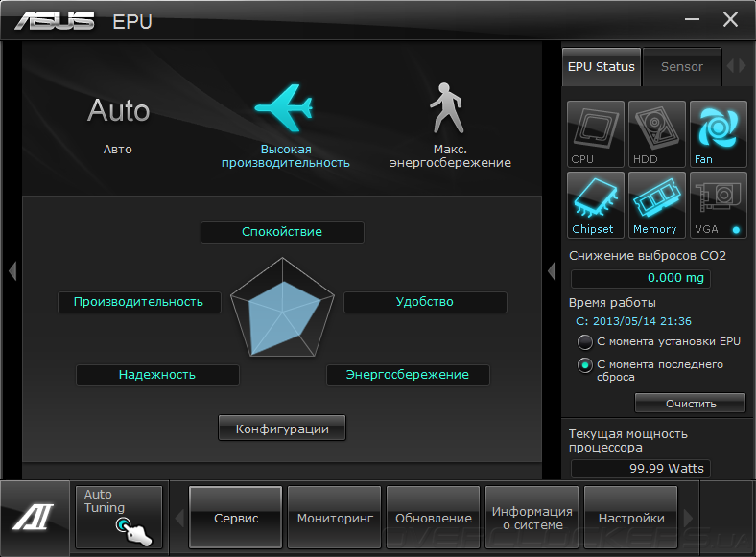Click the date 'С: 2013/05/14 21:36'
Viewport: 756px width, 557px height.
pyautogui.click(x=633, y=321)
